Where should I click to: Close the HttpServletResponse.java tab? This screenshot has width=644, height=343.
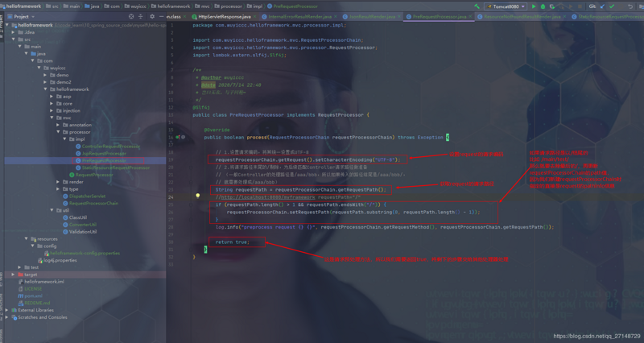254,16
